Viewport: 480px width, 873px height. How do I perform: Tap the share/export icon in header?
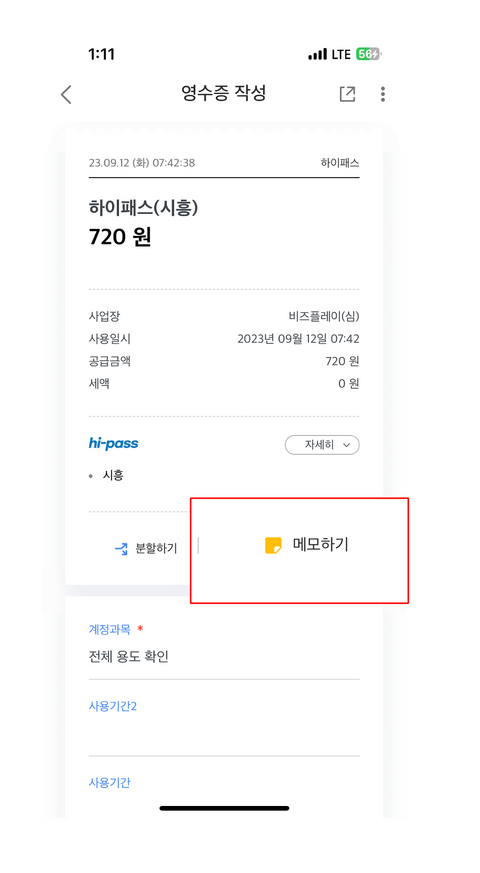pyautogui.click(x=347, y=94)
